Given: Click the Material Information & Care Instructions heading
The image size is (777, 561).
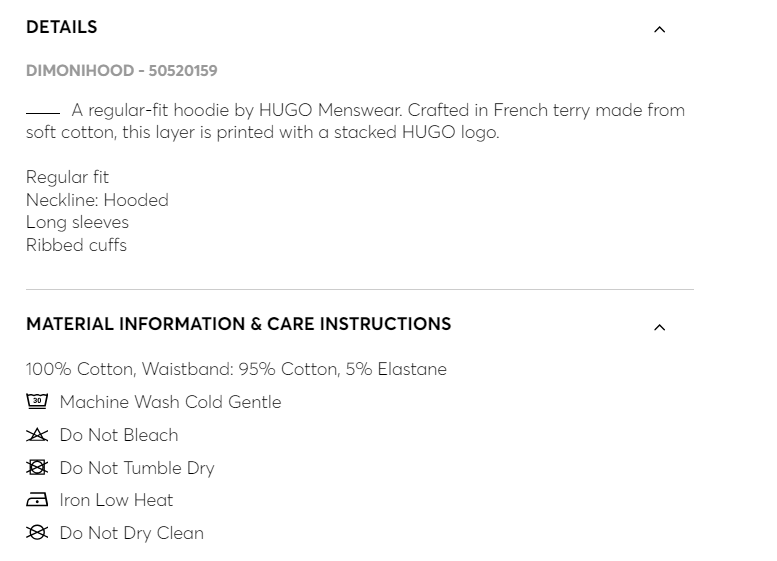Looking at the screenshot, I should click(238, 324).
